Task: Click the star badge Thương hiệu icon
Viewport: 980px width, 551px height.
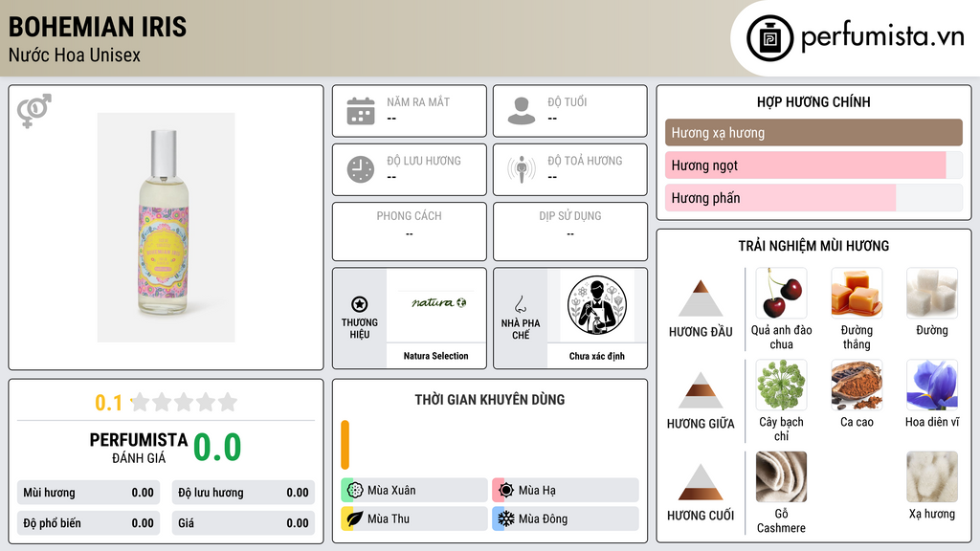Action: coord(360,304)
